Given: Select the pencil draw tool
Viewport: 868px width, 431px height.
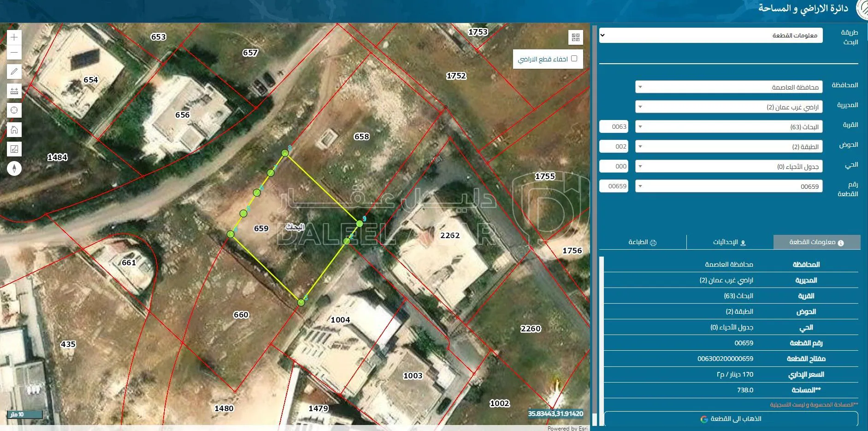Looking at the screenshot, I should (x=14, y=72).
